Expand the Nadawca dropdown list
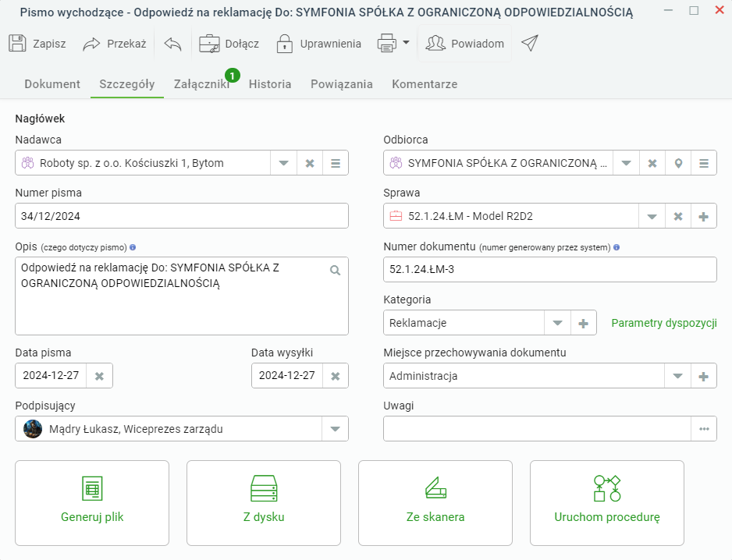 click(x=283, y=163)
